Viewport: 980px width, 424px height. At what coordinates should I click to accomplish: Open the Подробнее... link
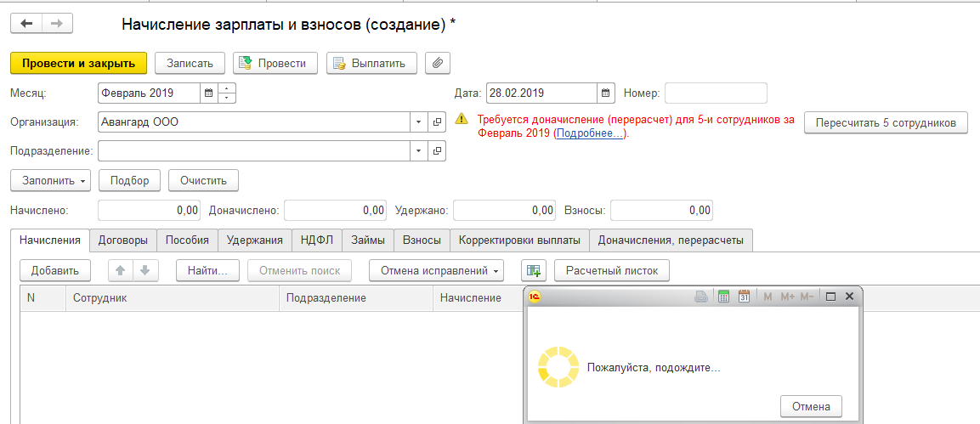point(590,133)
